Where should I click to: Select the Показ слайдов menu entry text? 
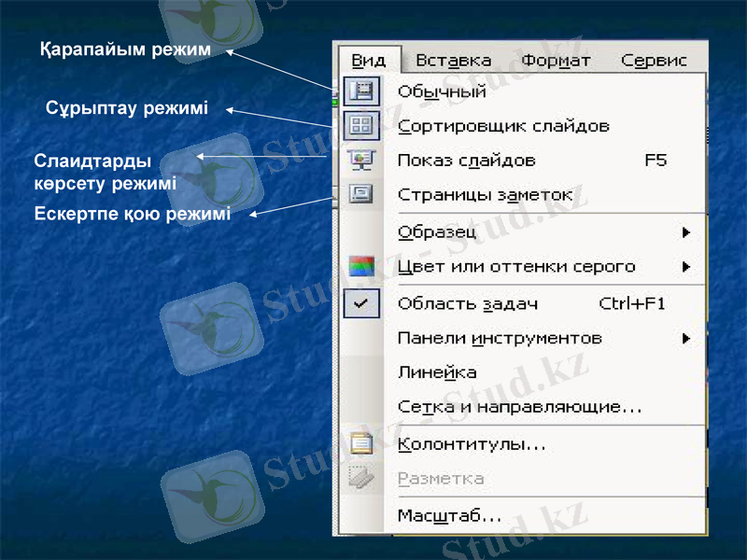(x=467, y=161)
